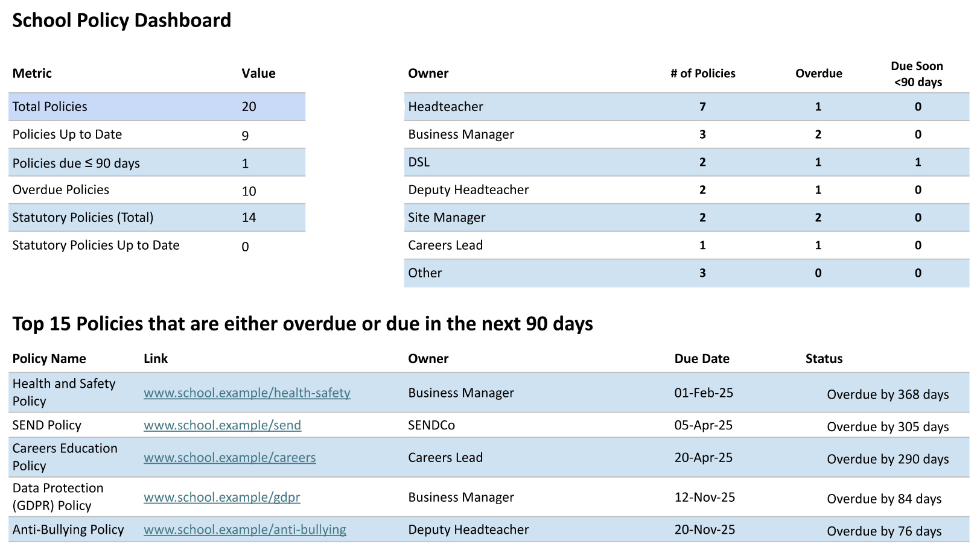Select the Site Manager owner cell
The width and height of the screenshot is (980, 550).
click(447, 218)
